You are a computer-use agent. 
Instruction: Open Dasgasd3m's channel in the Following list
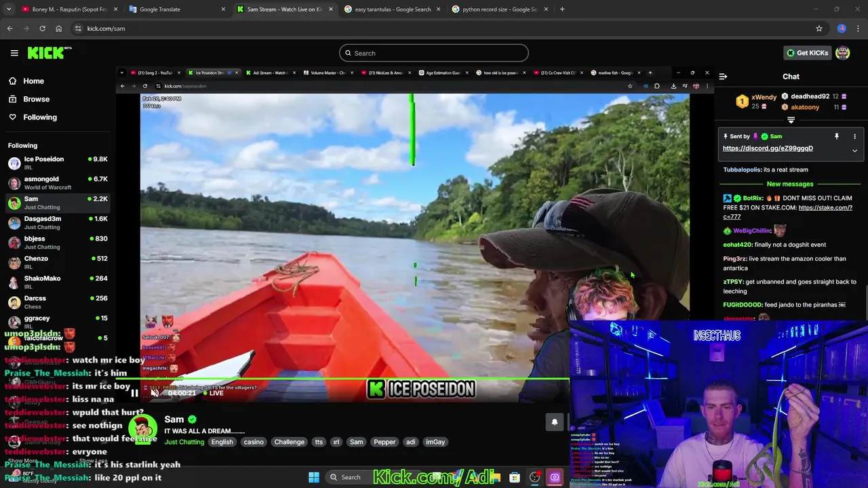pyautogui.click(x=58, y=222)
